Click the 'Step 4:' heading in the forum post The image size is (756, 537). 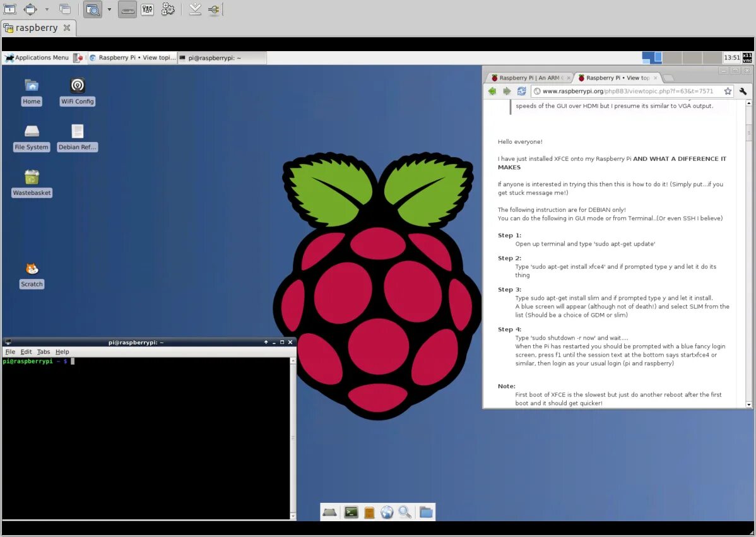[x=509, y=329]
